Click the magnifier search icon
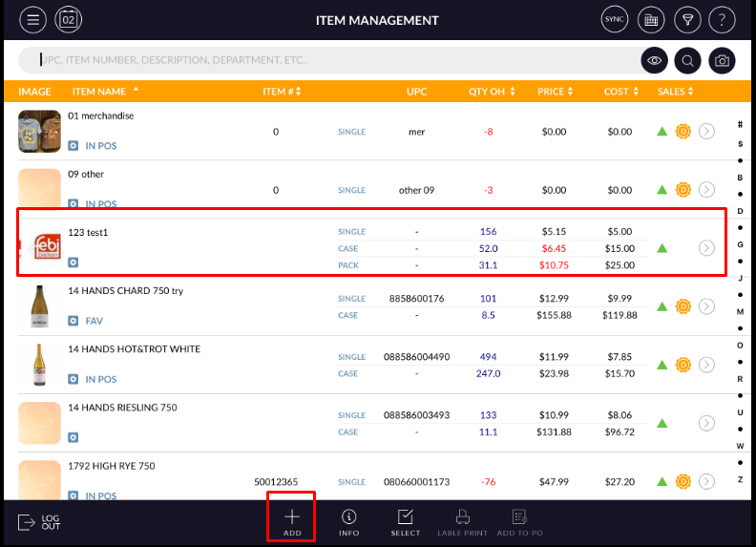 [x=687, y=60]
